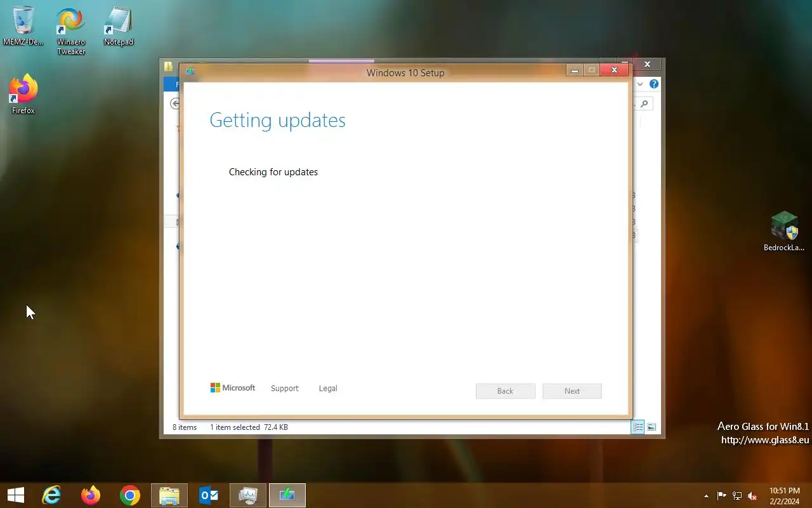This screenshot has width=812, height=508.
Task: Expand the File Explorer ribbon chevron
Action: point(640,84)
